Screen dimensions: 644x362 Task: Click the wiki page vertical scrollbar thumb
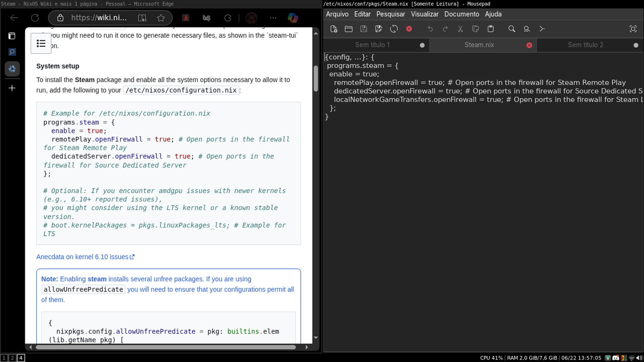316,78
